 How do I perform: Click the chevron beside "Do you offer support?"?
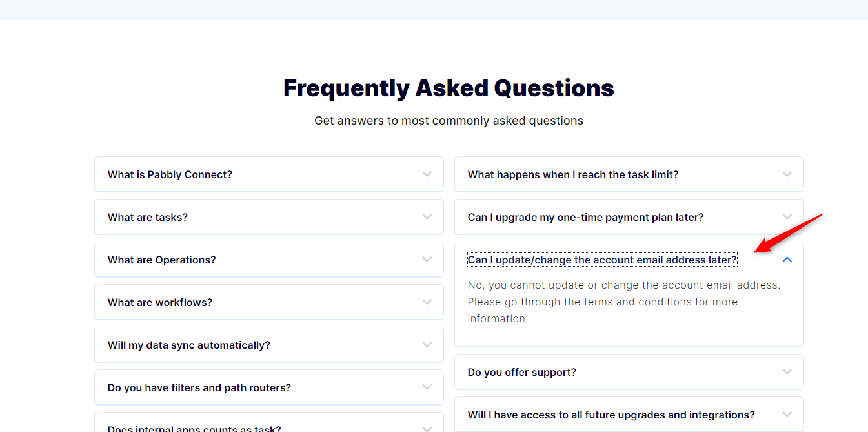[x=787, y=372]
